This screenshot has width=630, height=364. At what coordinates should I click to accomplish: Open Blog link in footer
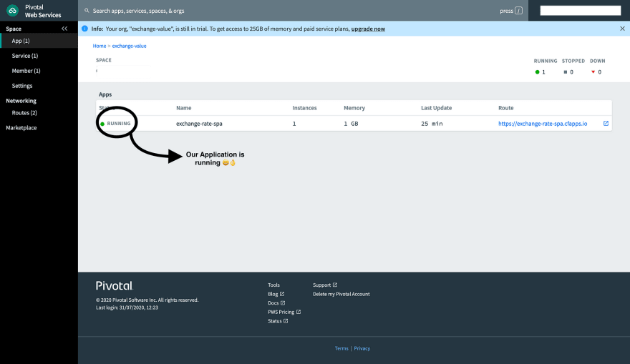click(x=273, y=294)
